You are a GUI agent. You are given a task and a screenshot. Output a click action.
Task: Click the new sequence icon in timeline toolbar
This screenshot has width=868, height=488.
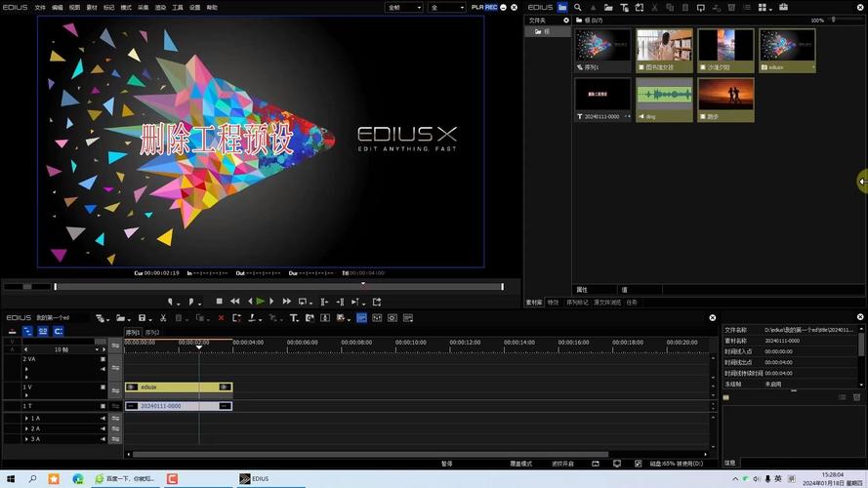coord(100,318)
